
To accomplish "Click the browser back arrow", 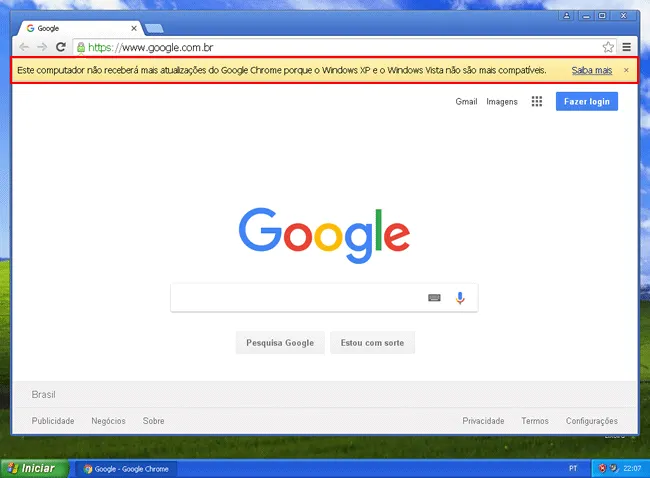I will point(24,47).
